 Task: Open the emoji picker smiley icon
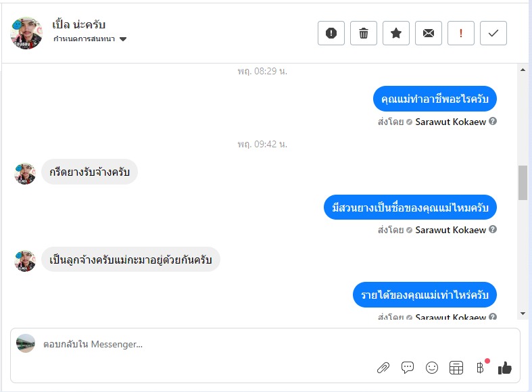(432, 368)
